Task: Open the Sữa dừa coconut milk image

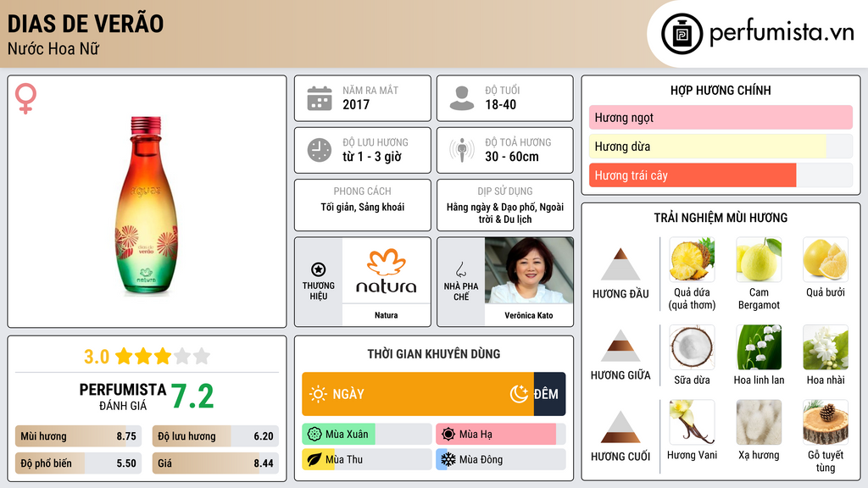Action: pos(692,347)
